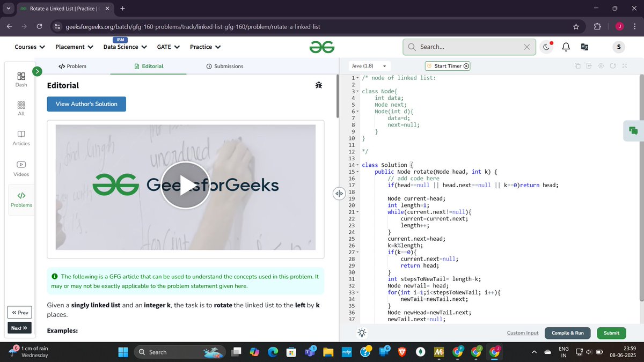This screenshot has height=362, width=644.
Task: Open the Dash sidebar item
Action: pos(21,80)
